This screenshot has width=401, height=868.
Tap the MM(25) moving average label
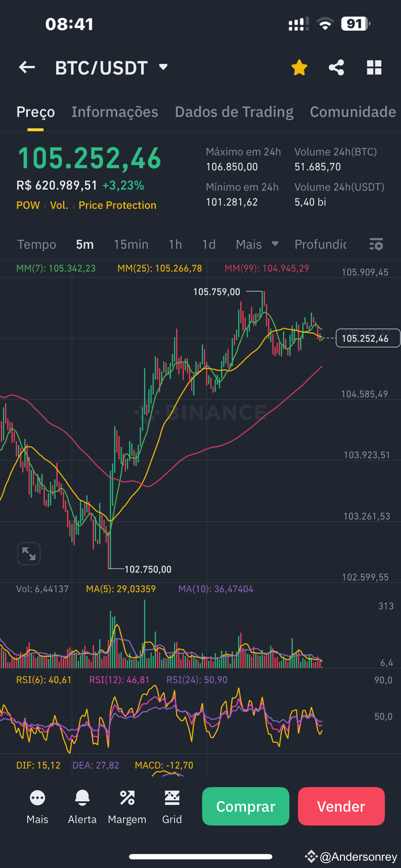point(159,268)
